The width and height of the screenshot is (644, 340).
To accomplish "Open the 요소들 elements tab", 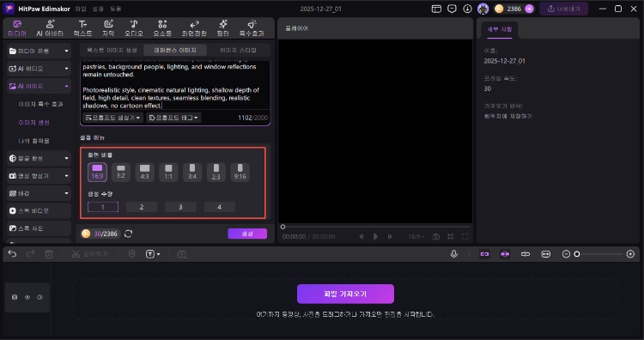I will 162,28.
